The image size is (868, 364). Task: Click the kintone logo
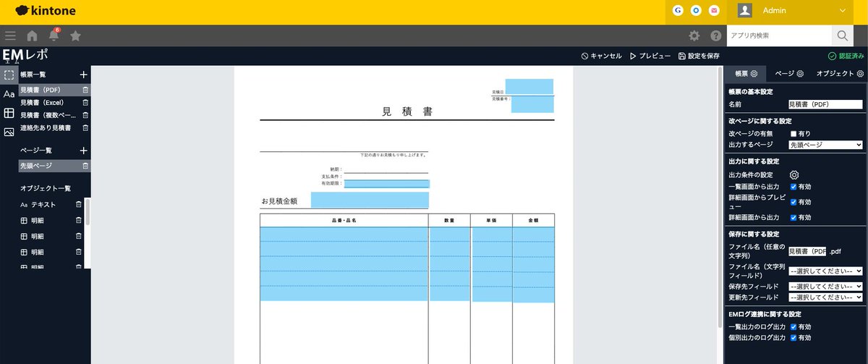pos(45,11)
